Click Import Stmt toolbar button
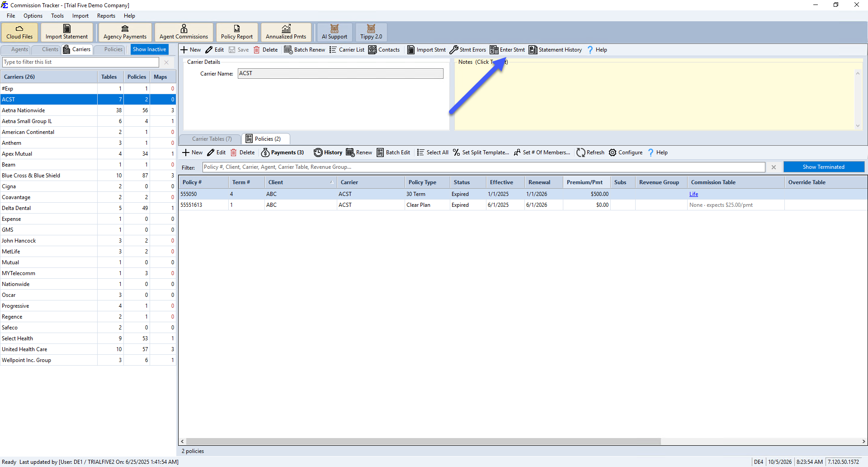868x467 pixels. pyautogui.click(x=426, y=50)
